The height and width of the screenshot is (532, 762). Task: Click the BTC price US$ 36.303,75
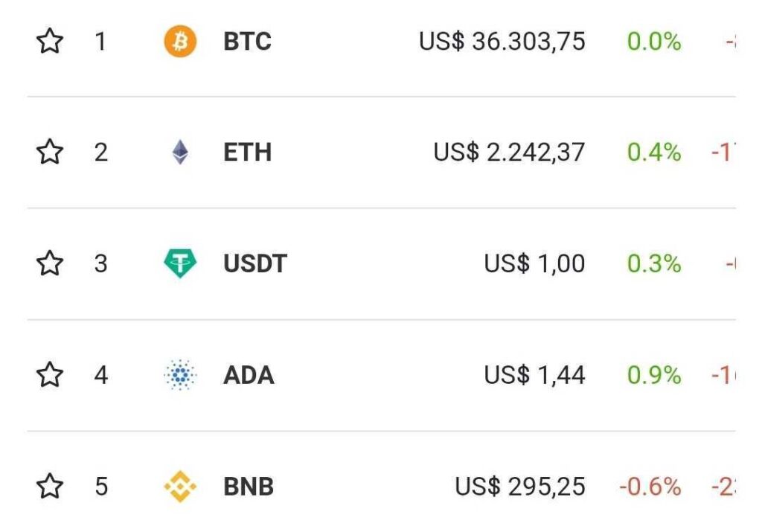[x=502, y=42]
